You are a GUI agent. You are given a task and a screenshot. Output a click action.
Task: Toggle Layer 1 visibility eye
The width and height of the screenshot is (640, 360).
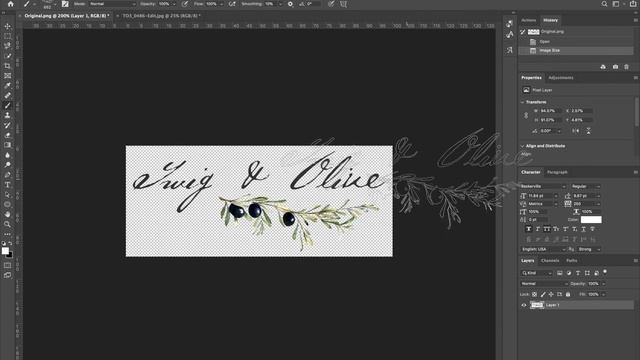pyautogui.click(x=524, y=305)
